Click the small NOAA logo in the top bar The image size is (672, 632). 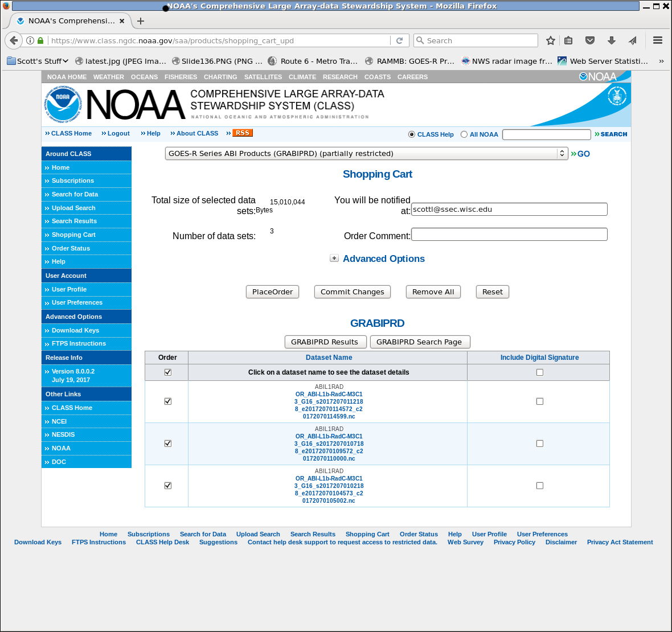(x=598, y=77)
